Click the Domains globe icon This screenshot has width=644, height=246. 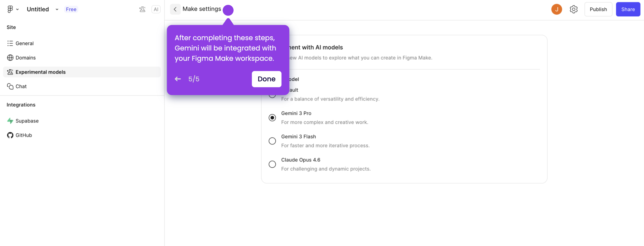click(x=10, y=58)
